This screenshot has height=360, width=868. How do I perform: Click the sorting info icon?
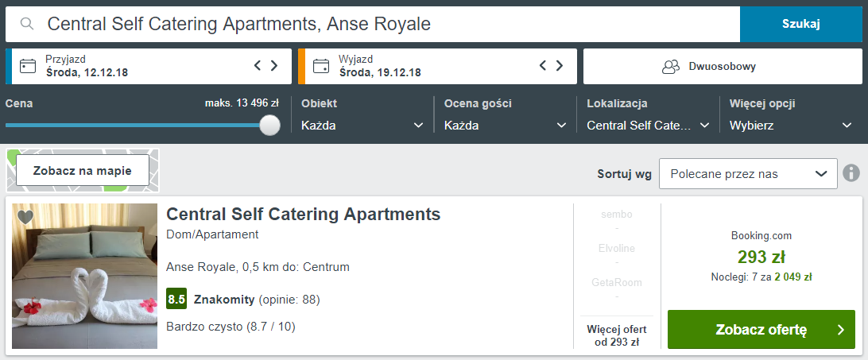coord(851,173)
